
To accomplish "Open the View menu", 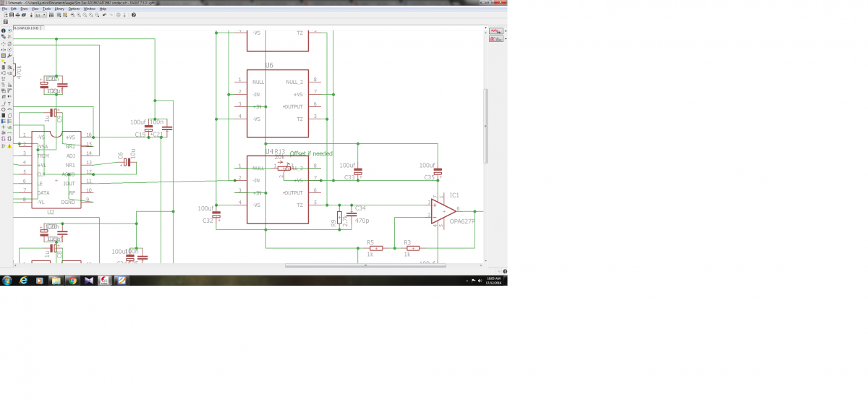I will [35, 9].
